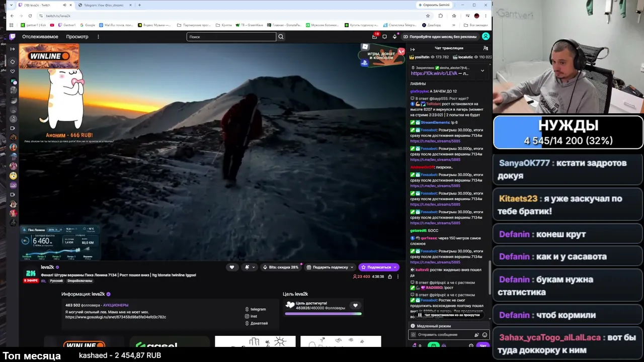Open the gosuslugi.ru link in description
The image size is (644, 362).
click(116, 317)
